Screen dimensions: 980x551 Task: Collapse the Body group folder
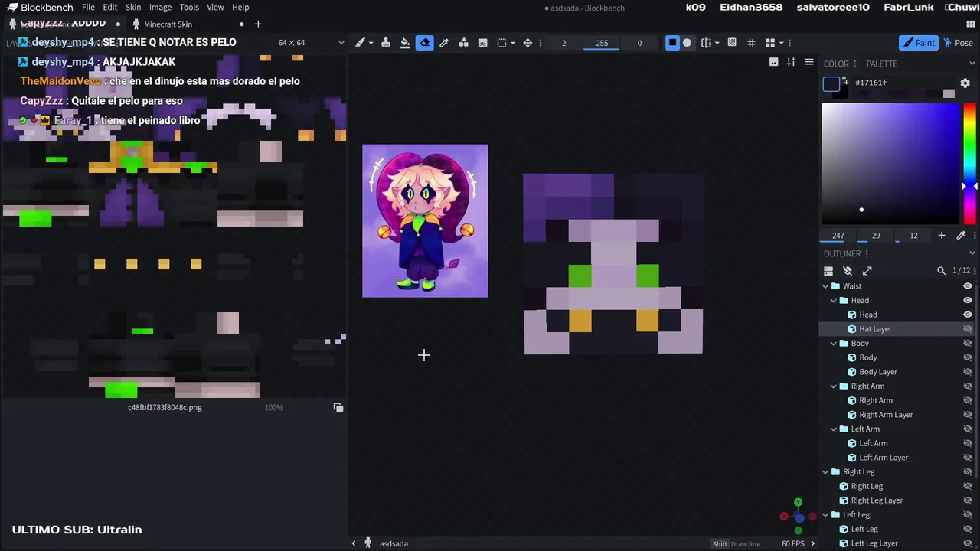834,344
